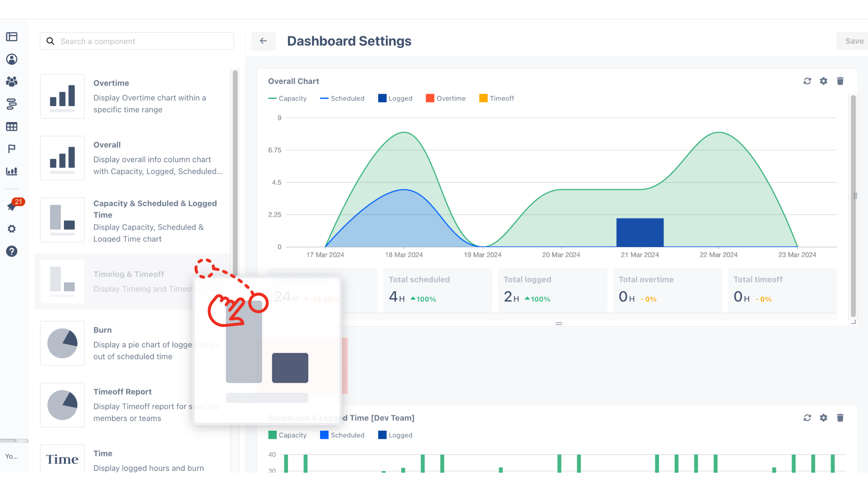Click the Save button
The width and height of the screenshot is (868, 488).
tap(854, 41)
